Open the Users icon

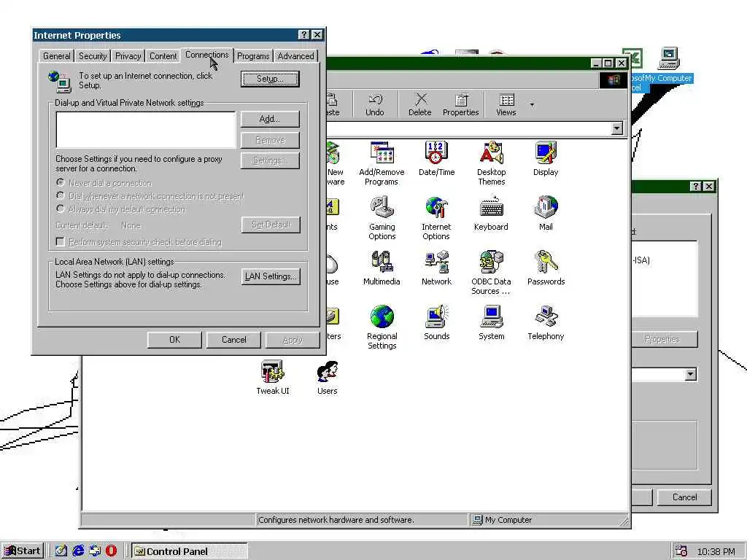[x=328, y=377]
